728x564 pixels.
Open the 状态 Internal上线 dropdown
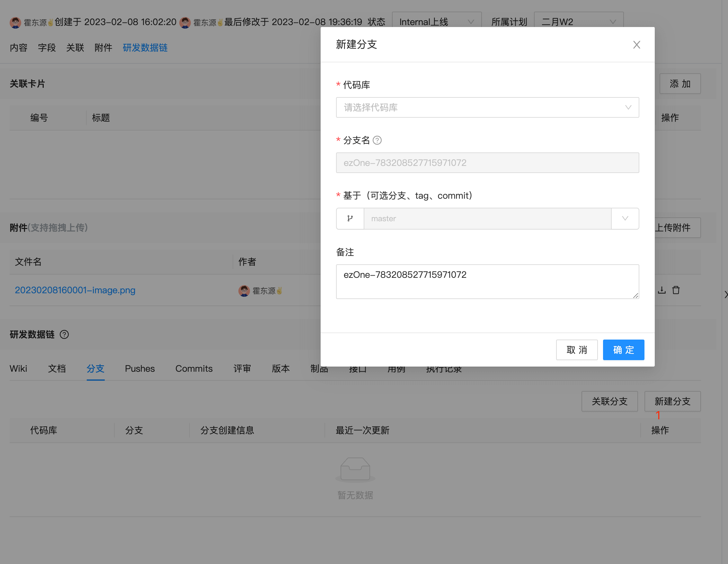[x=436, y=21]
